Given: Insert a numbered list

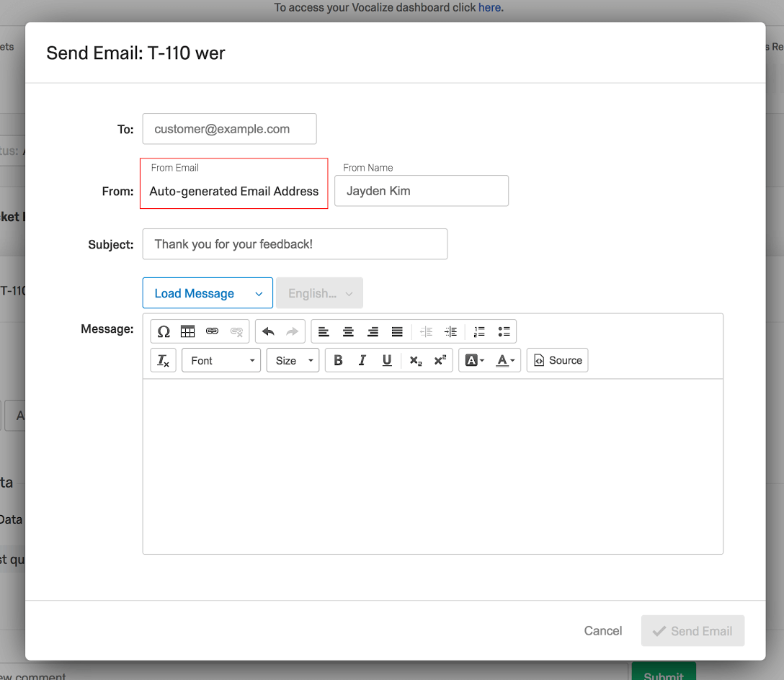Looking at the screenshot, I should (x=479, y=331).
